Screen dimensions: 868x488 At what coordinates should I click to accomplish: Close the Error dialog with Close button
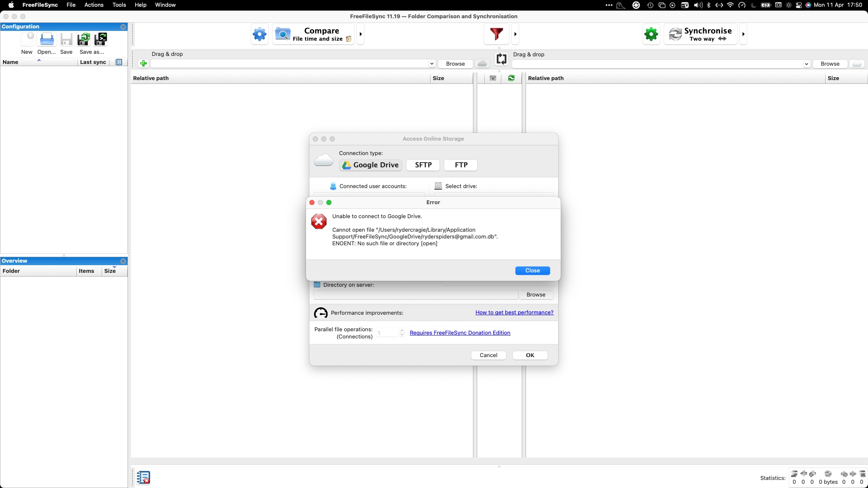pyautogui.click(x=532, y=271)
